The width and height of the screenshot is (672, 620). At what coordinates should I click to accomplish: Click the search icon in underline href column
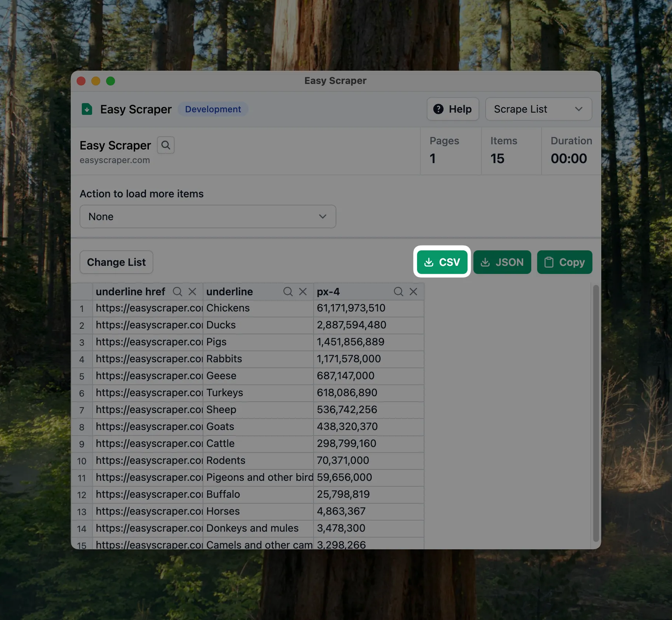(178, 292)
